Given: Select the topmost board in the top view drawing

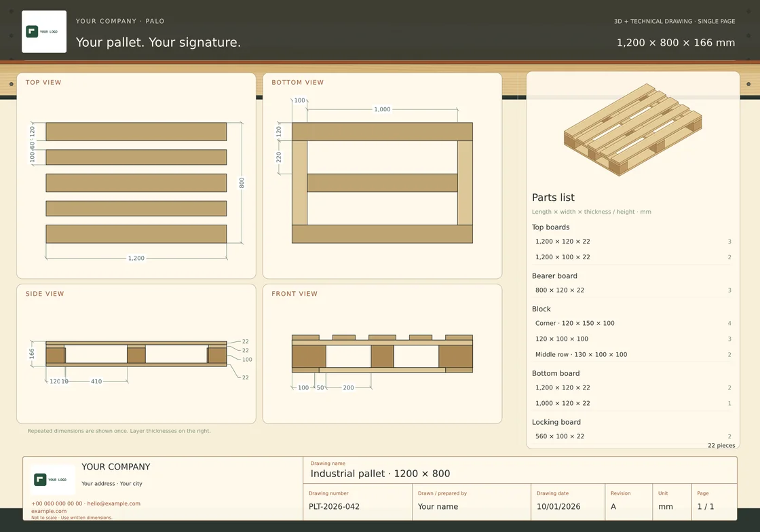Looking at the screenshot, I should [136, 132].
